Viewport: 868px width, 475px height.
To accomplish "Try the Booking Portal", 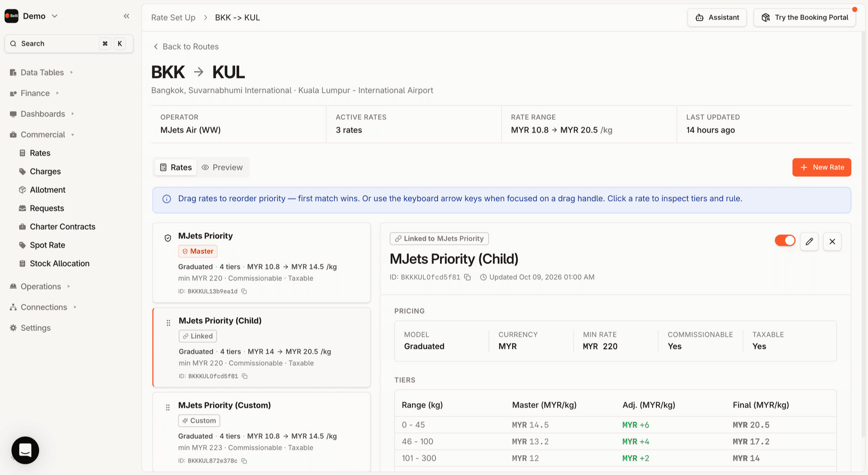I will click(x=805, y=17).
